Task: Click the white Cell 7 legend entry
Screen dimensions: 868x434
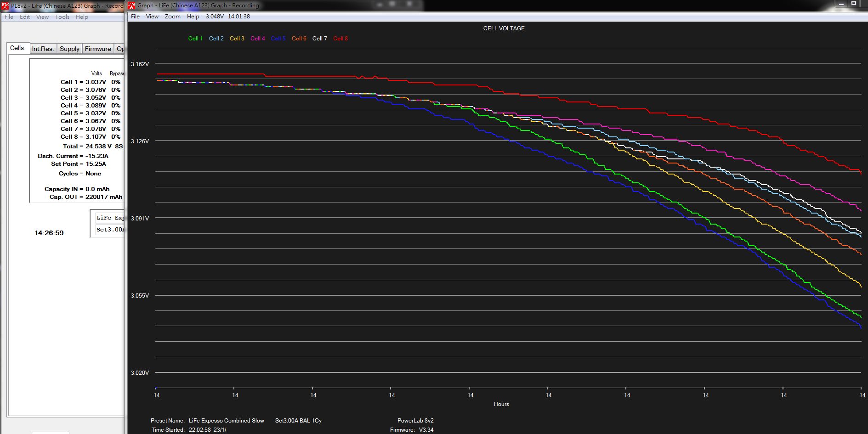Action: coord(319,39)
